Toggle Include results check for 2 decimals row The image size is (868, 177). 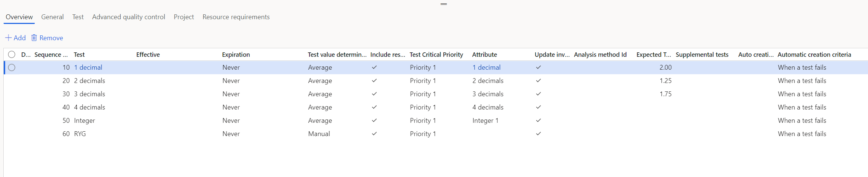click(374, 81)
